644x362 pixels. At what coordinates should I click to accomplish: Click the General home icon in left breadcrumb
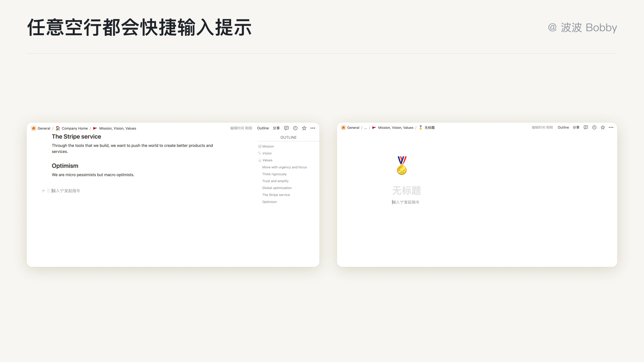[34, 128]
